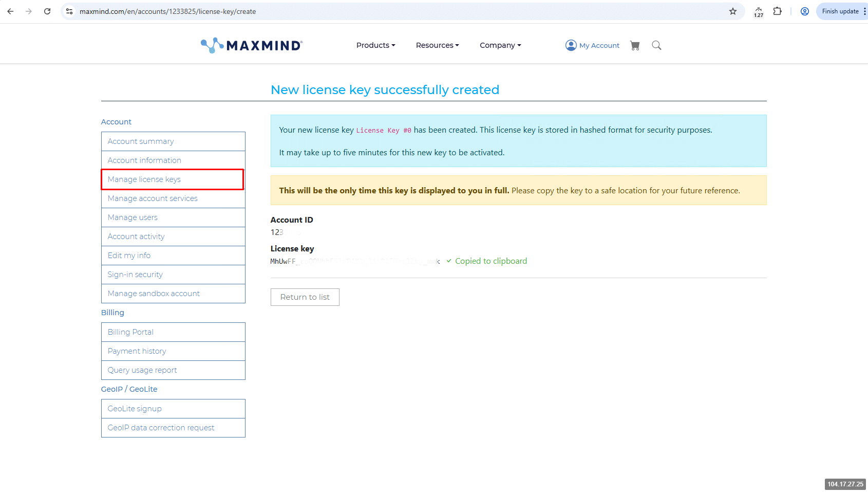
Task: Click the MaxMind logo
Action: tap(252, 46)
